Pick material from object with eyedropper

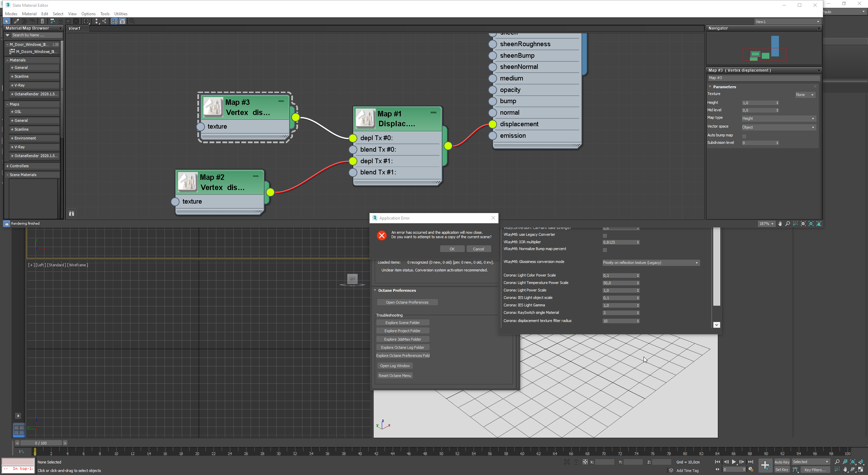pyautogui.click(x=16, y=21)
